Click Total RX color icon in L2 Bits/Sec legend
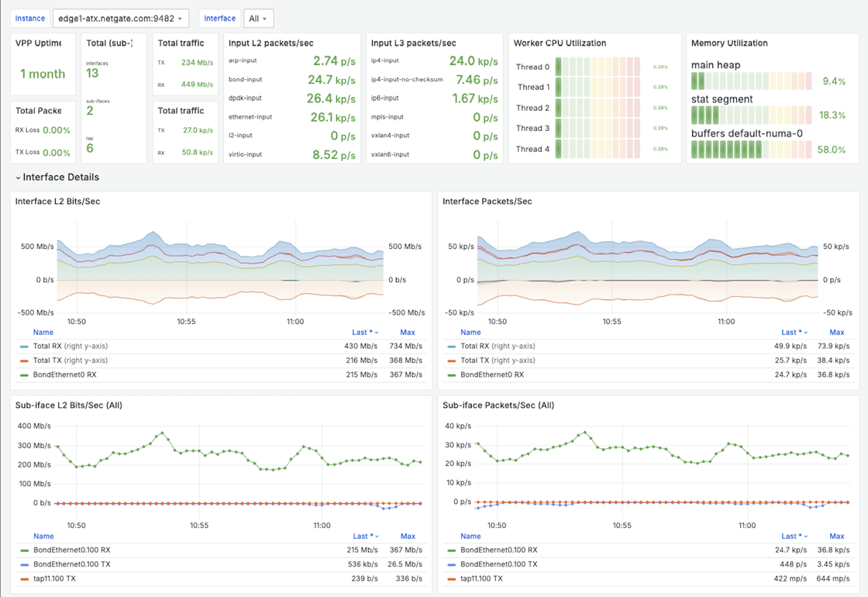This screenshot has height=597, width=868. [25, 347]
